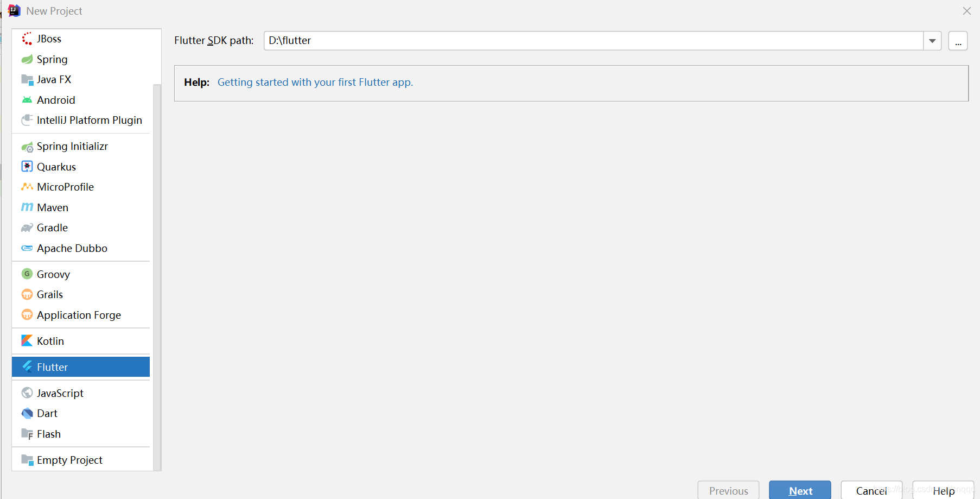Image resolution: width=980 pixels, height=499 pixels.
Task: Select JavaScript project type
Action: tap(81, 393)
